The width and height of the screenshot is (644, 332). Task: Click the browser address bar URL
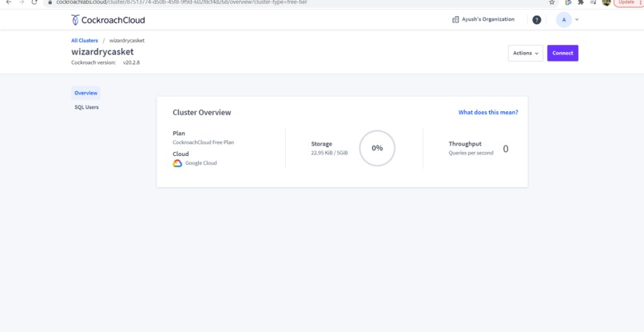pyautogui.click(x=181, y=2)
